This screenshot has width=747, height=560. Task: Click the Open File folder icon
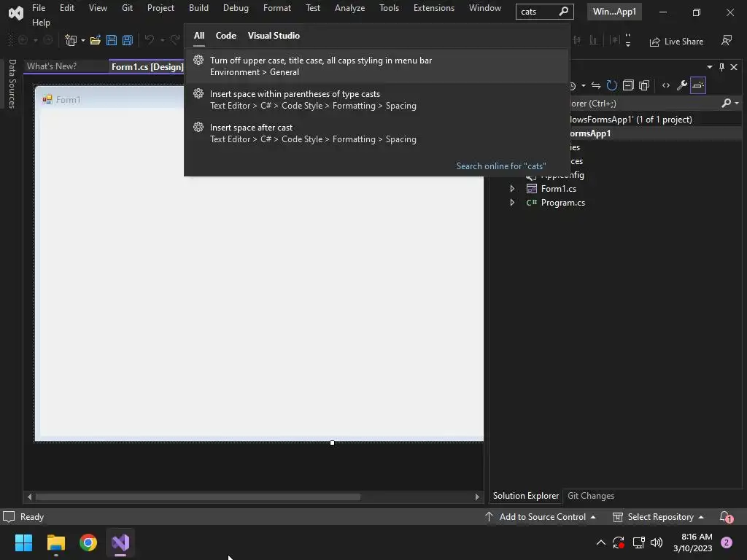click(96, 41)
